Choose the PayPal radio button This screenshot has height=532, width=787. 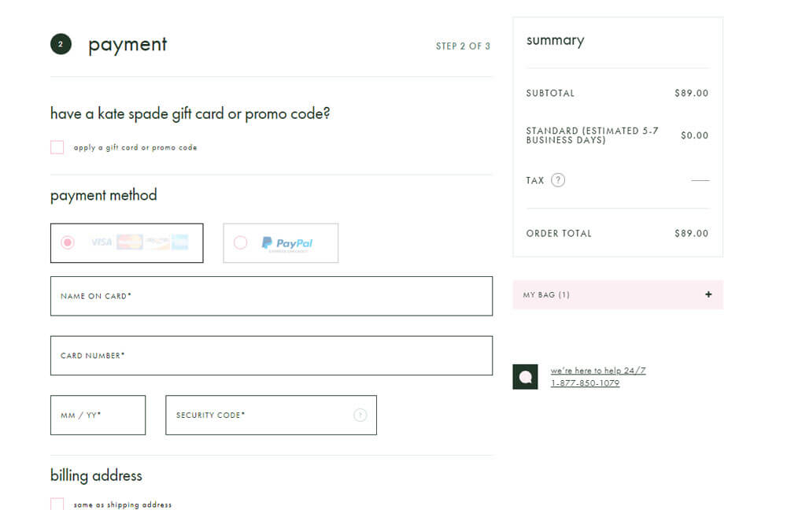click(240, 242)
